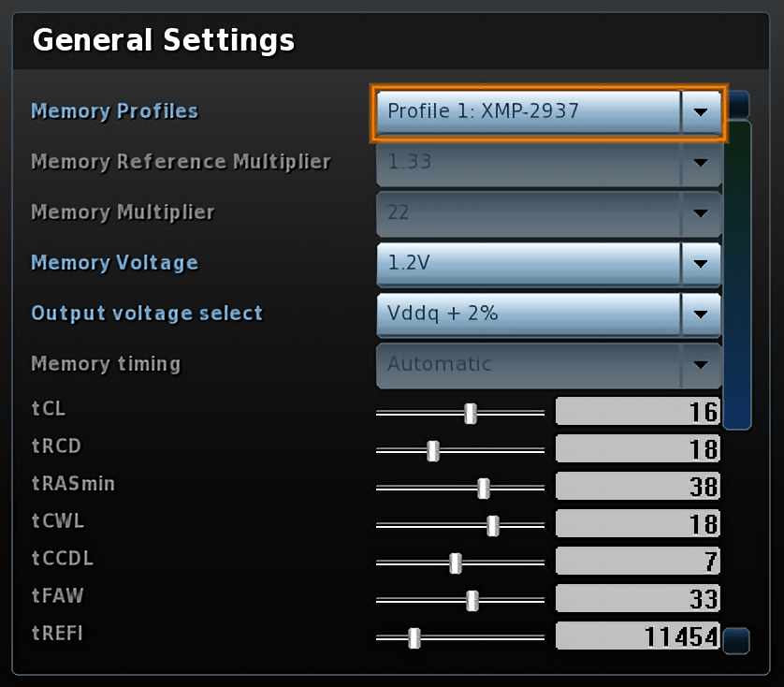784x687 pixels.
Task: Open the Output voltage select dropdown
Action: (529, 314)
